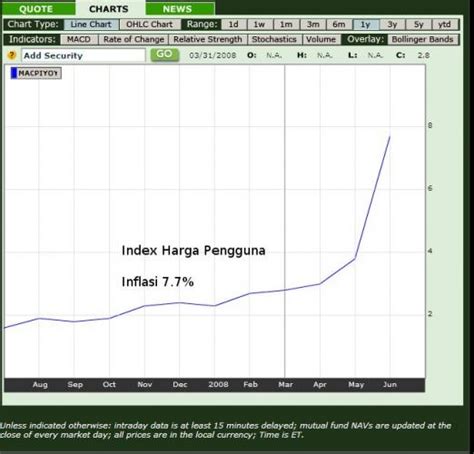The height and width of the screenshot is (454, 474).
Task: Click the y-axis value 8 label
Action: (x=430, y=125)
